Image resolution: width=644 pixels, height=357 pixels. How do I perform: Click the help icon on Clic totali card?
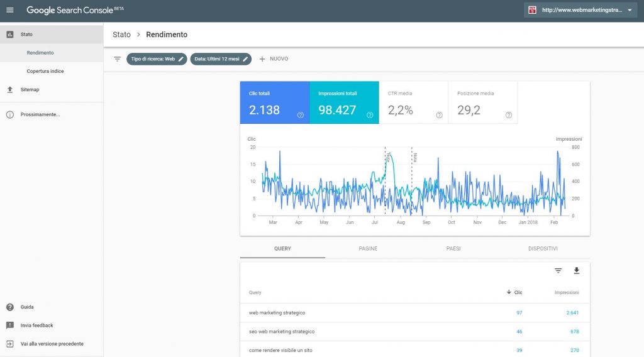(x=301, y=115)
